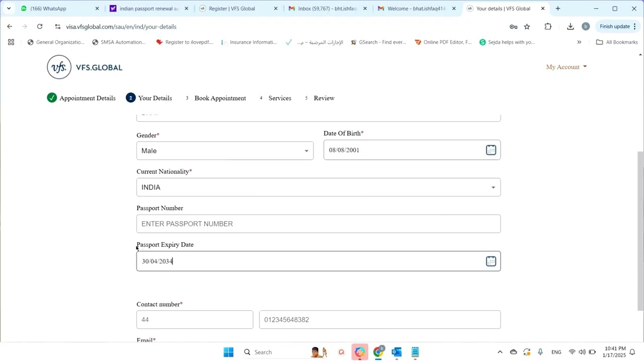The image size is (644, 362).
Task: Click the country dial code field
Action: (x=195, y=320)
